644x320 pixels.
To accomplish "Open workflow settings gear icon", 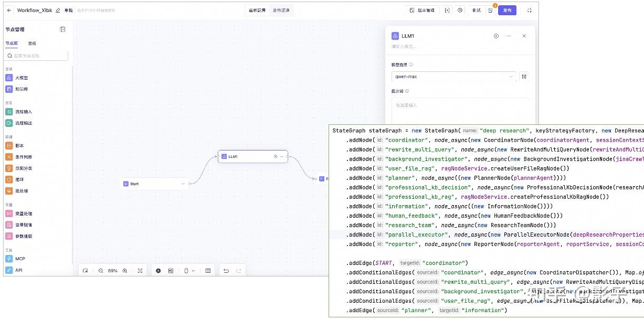I will point(460,10).
